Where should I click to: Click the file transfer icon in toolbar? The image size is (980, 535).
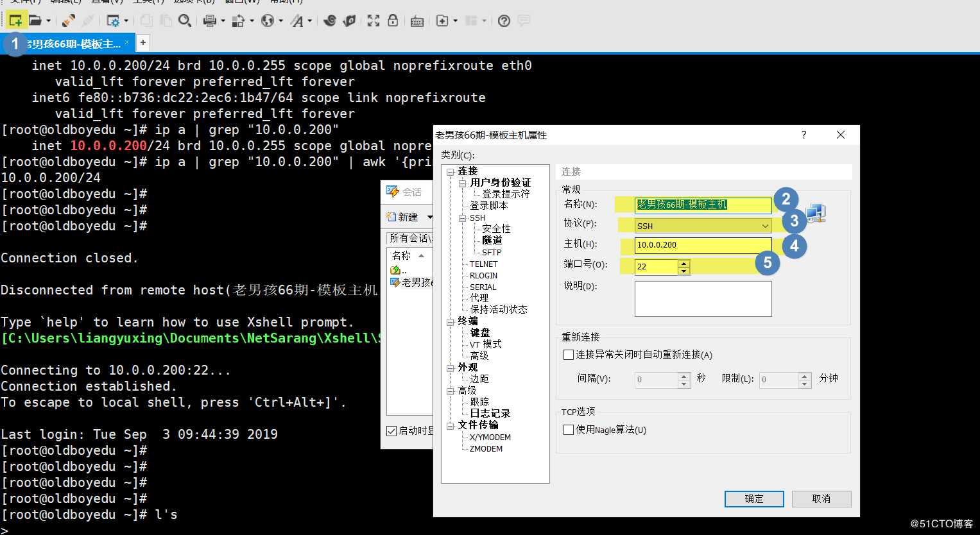click(238, 21)
